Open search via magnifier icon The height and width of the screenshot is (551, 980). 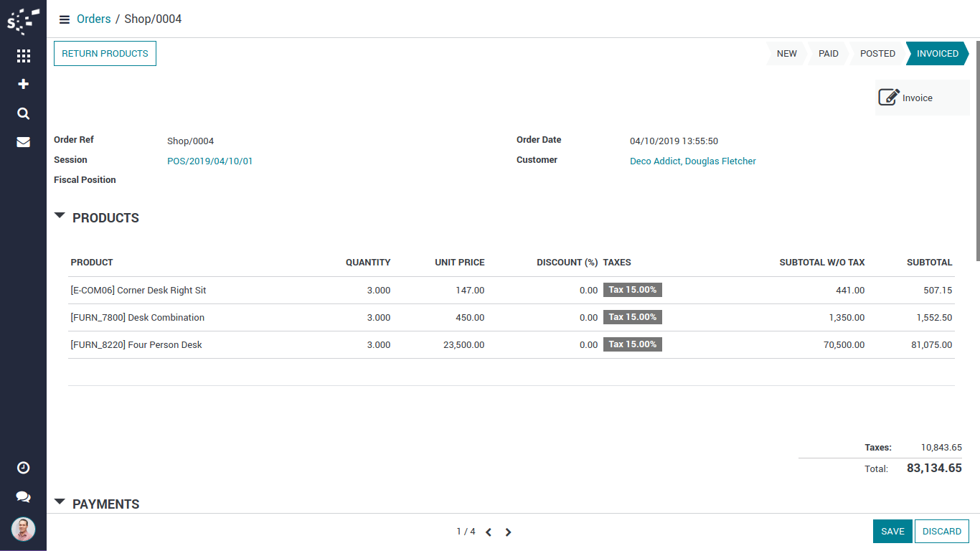[x=23, y=113]
